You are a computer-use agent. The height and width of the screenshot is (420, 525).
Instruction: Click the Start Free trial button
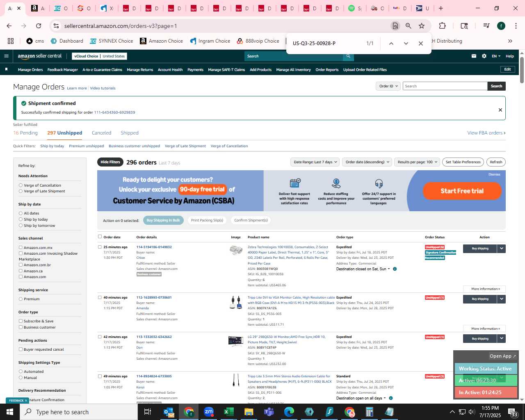coord(462,191)
